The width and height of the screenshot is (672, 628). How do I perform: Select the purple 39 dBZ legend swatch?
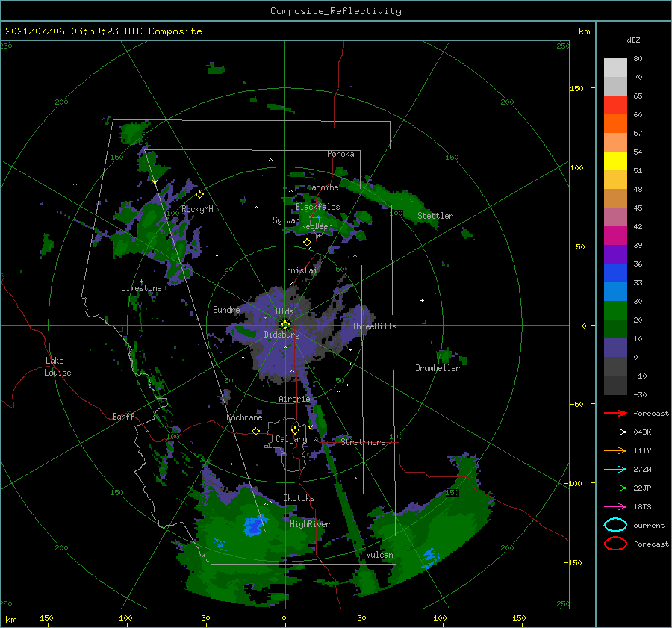coord(615,254)
